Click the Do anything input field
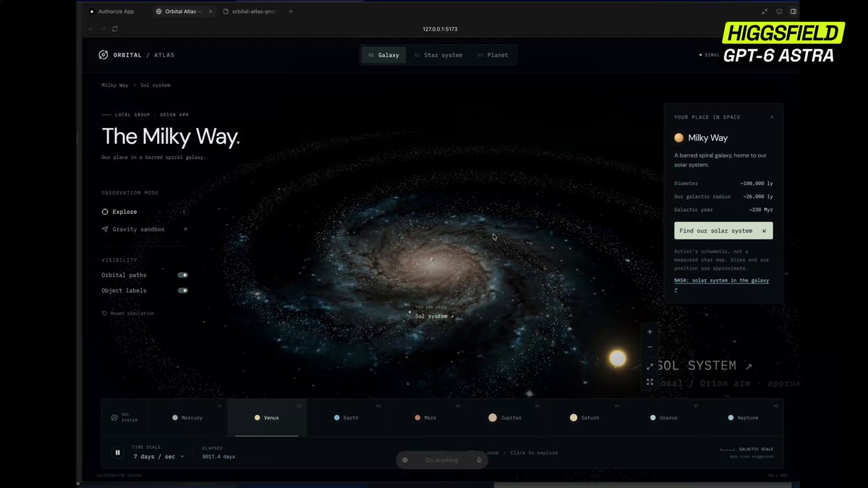This screenshot has height=488, width=868. (x=442, y=460)
